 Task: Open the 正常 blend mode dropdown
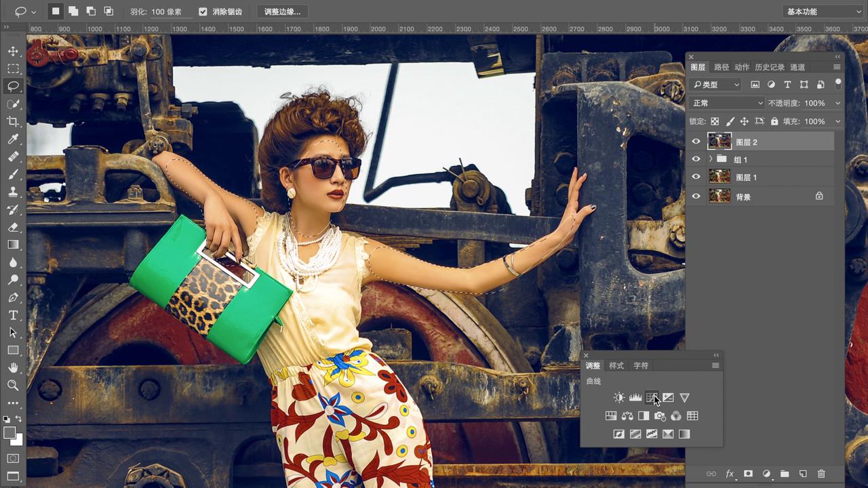[727, 103]
